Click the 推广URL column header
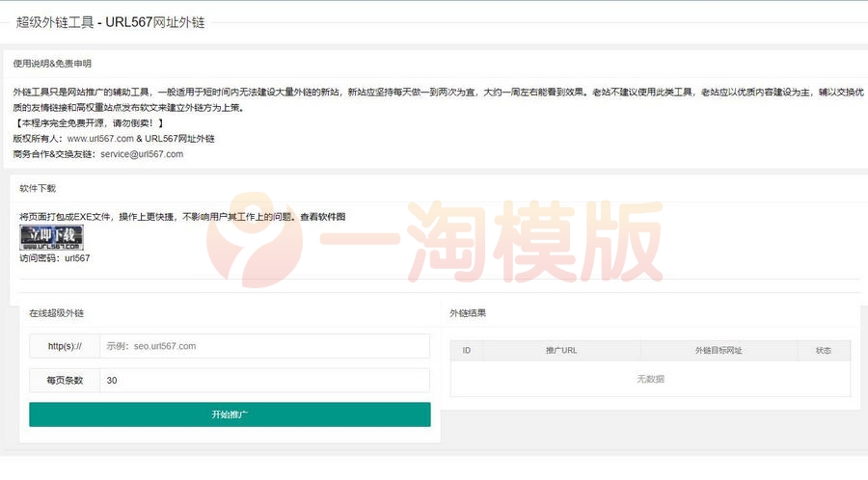Screen dimensions: 868x480 (x=561, y=351)
